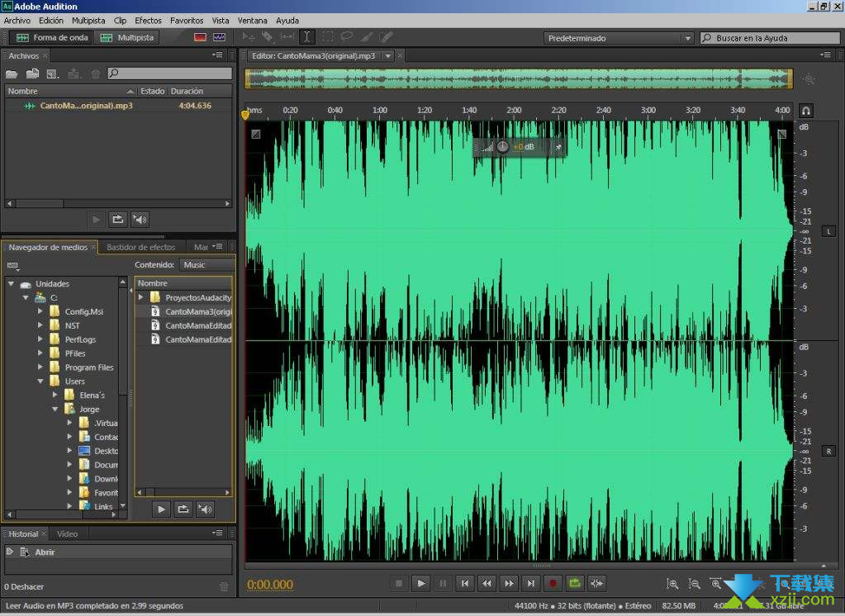Screen dimensions: 845x616
Task: Toggle loop preview in media browser
Action: [x=183, y=509]
